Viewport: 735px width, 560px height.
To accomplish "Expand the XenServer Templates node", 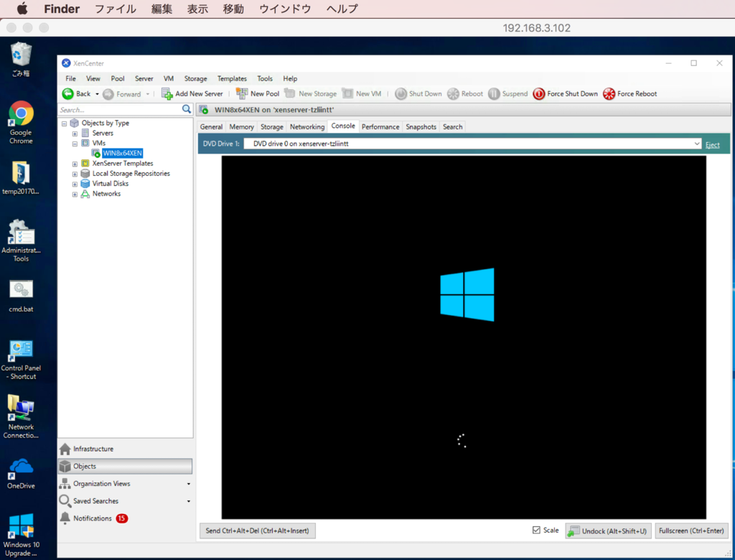I will 75,164.
